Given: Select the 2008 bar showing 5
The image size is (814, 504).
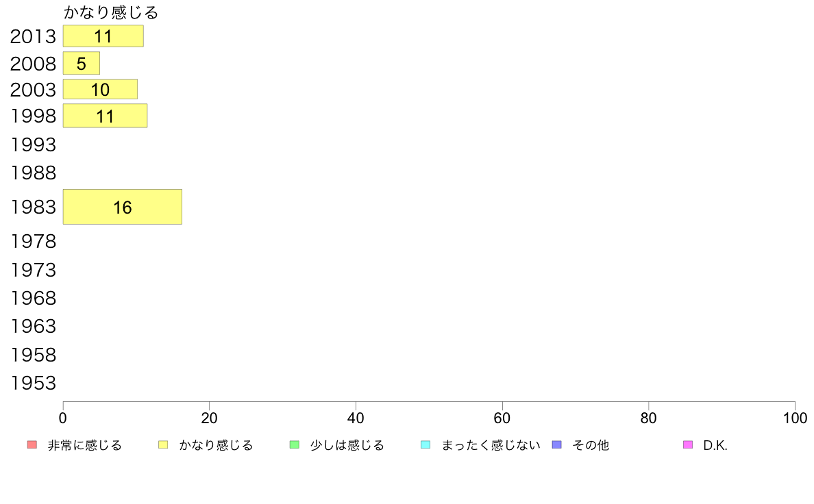Looking at the screenshot, I should (82, 63).
